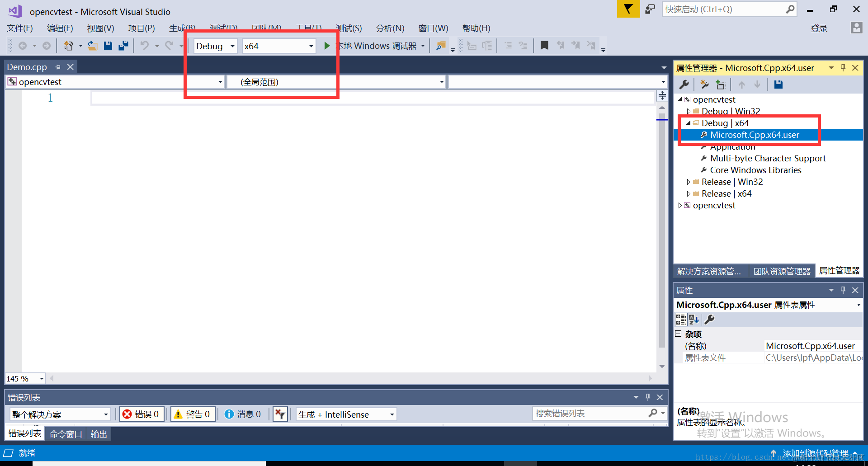Collapse the 杂项 category in Properties
This screenshot has width=868, height=466.
click(678, 334)
